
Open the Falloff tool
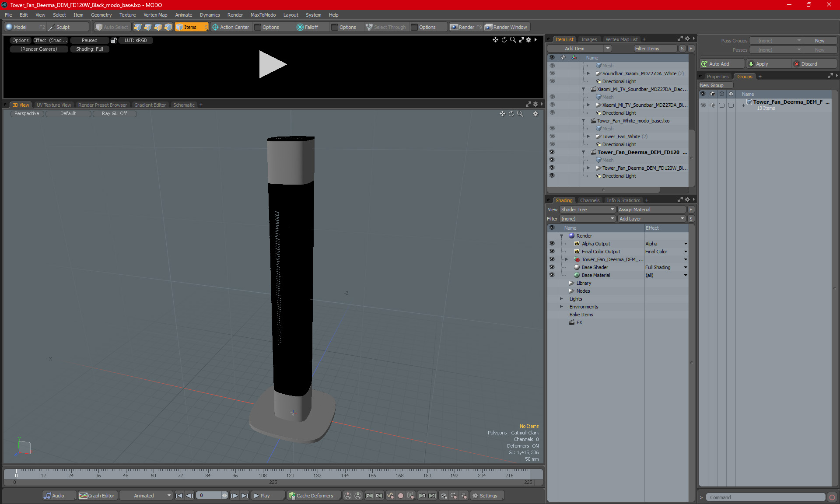click(x=308, y=27)
